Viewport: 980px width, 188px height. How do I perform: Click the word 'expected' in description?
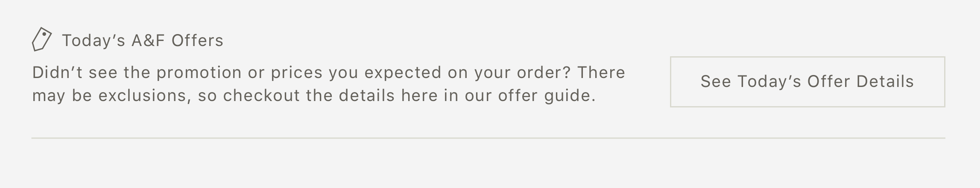403,73
